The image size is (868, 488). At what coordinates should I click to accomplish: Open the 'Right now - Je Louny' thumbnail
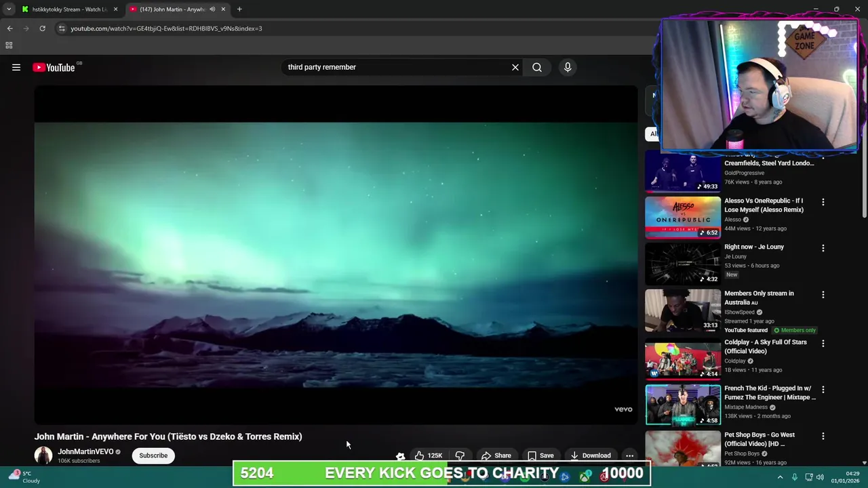click(683, 264)
